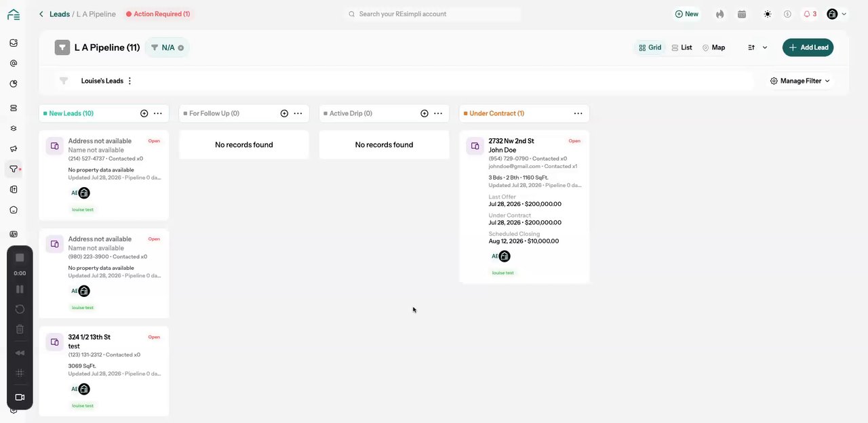This screenshot has width=868, height=423.
Task: Expand the user profile avatar menu
Action: point(837,14)
